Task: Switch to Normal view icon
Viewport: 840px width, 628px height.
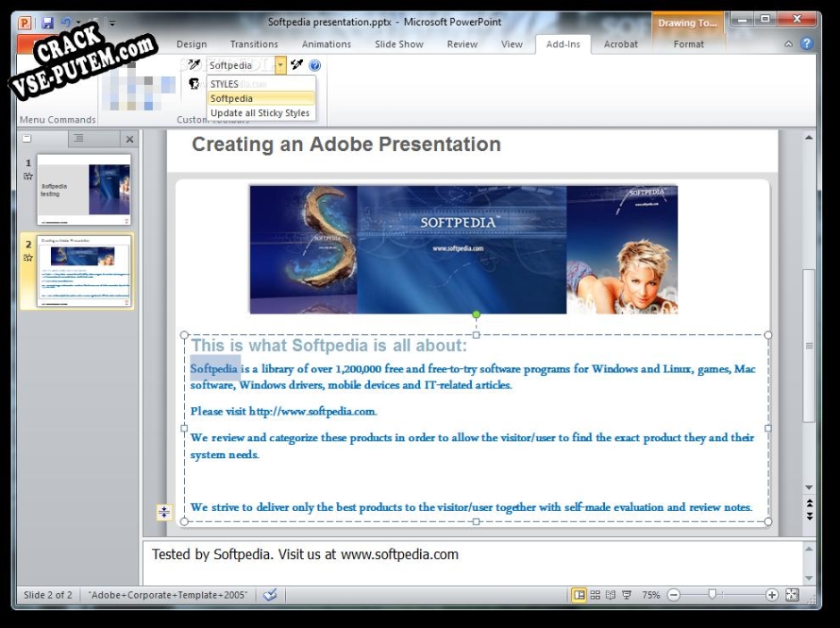Action: [x=579, y=595]
